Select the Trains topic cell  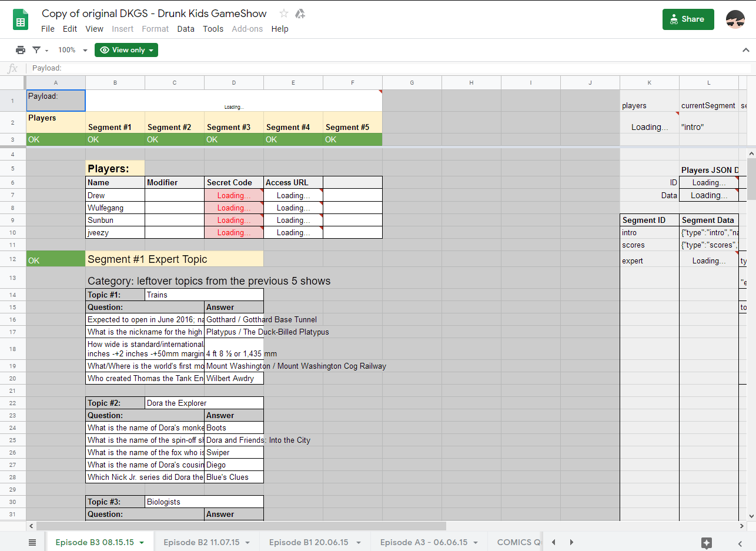204,295
